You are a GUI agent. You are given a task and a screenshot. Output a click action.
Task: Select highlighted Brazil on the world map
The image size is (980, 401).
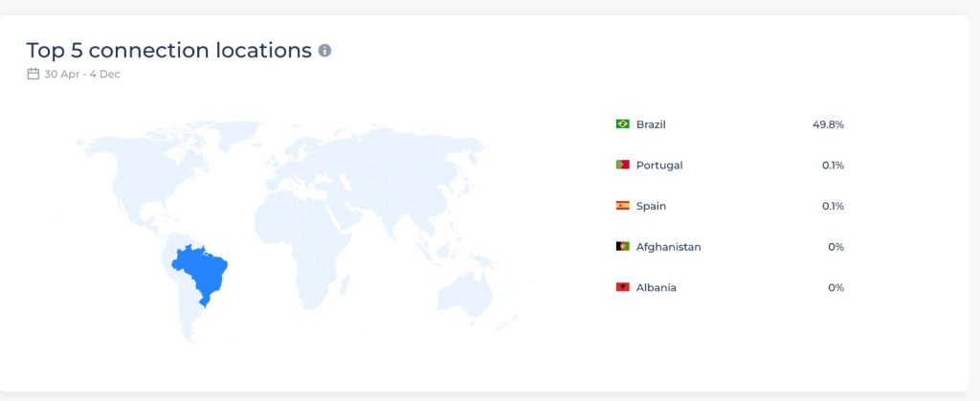(203, 272)
